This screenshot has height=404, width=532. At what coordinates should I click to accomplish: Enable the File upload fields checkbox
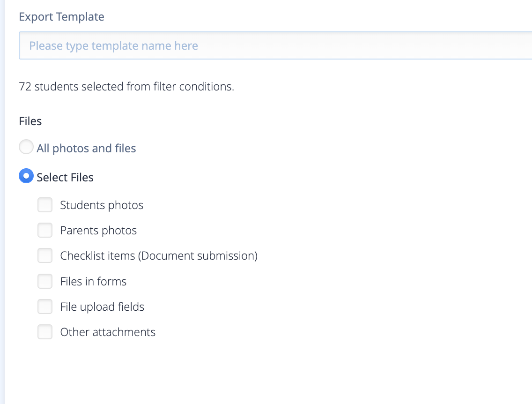click(45, 307)
